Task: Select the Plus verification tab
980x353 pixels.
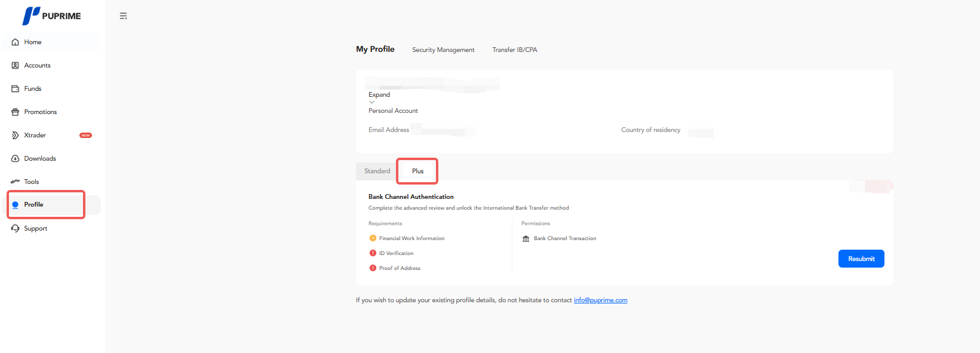Action: tap(417, 171)
